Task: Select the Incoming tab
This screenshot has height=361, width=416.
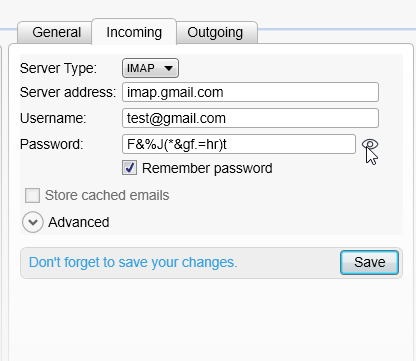Action: pos(134,32)
